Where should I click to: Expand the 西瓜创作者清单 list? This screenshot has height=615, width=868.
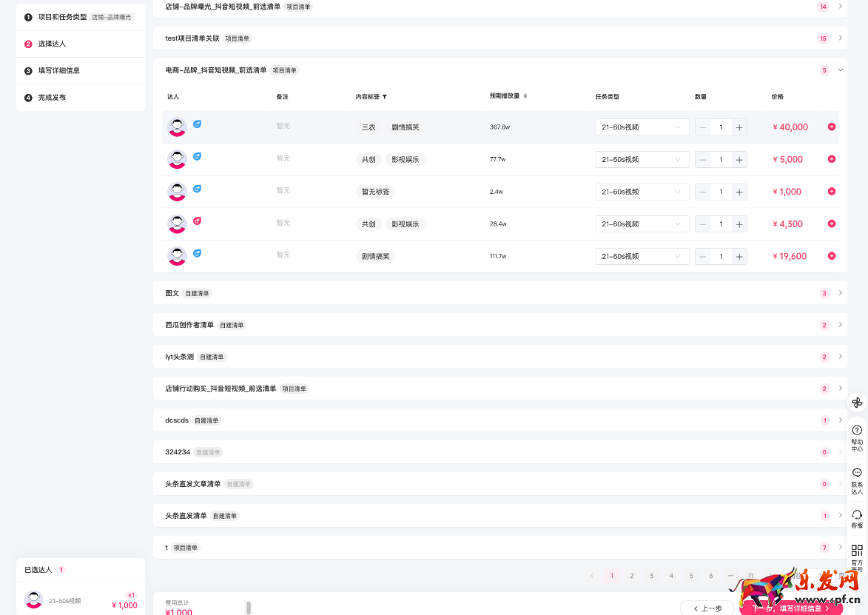point(841,325)
